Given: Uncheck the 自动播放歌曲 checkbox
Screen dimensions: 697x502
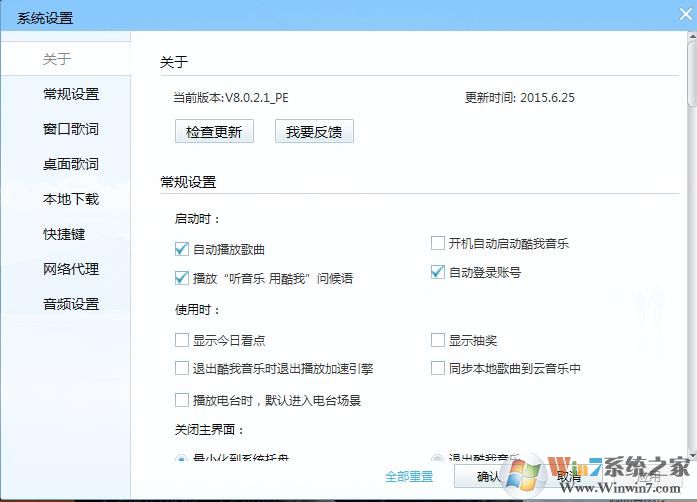Looking at the screenshot, I should coord(182,248).
